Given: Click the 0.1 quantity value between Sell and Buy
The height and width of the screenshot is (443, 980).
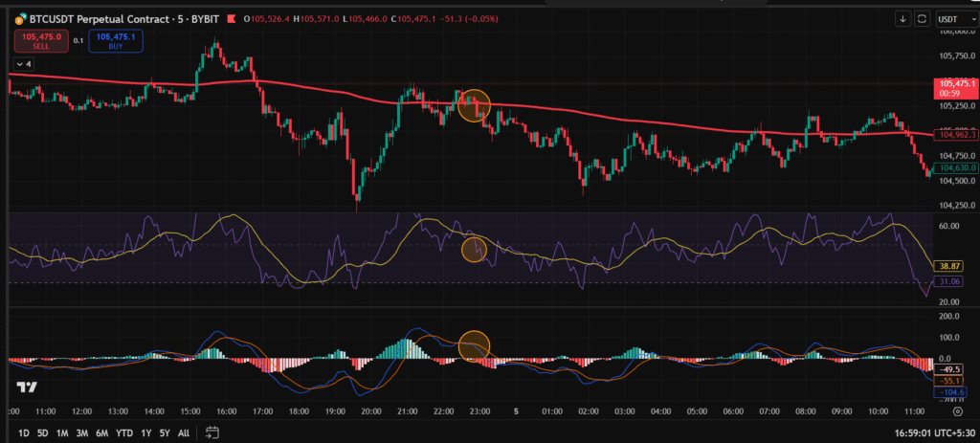Looking at the screenshot, I should (x=78, y=40).
